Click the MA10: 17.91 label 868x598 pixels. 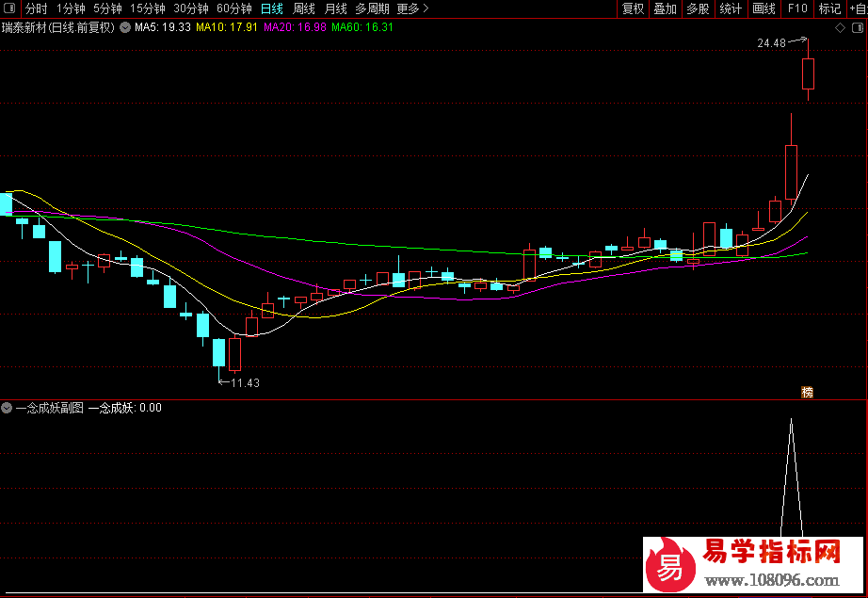pos(227,27)
